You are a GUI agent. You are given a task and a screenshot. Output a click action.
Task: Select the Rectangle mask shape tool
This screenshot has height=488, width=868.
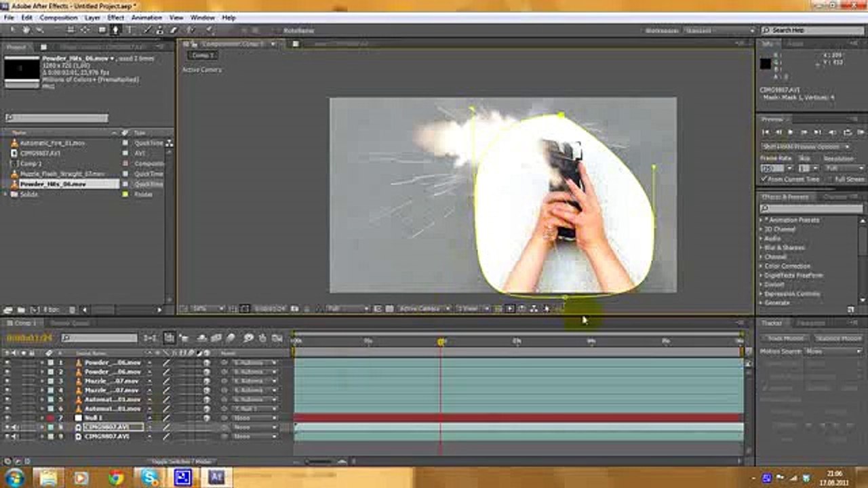pyautogui.click(x=102, y=30)
